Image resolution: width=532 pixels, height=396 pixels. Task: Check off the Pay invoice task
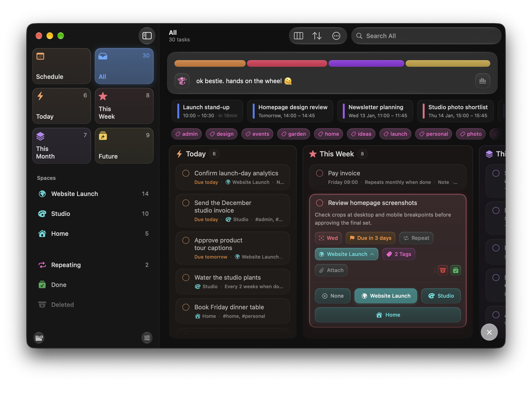point(320,173)
